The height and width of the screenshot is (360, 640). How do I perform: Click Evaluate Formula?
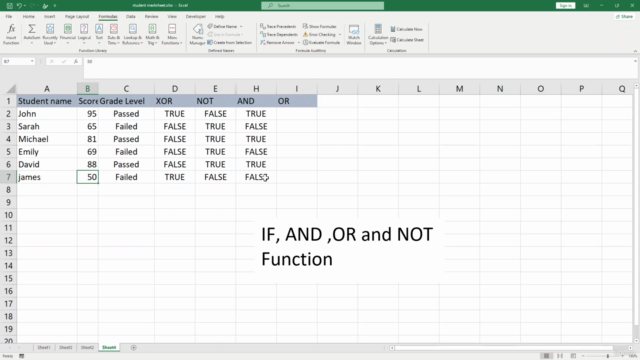click(322, 42)
